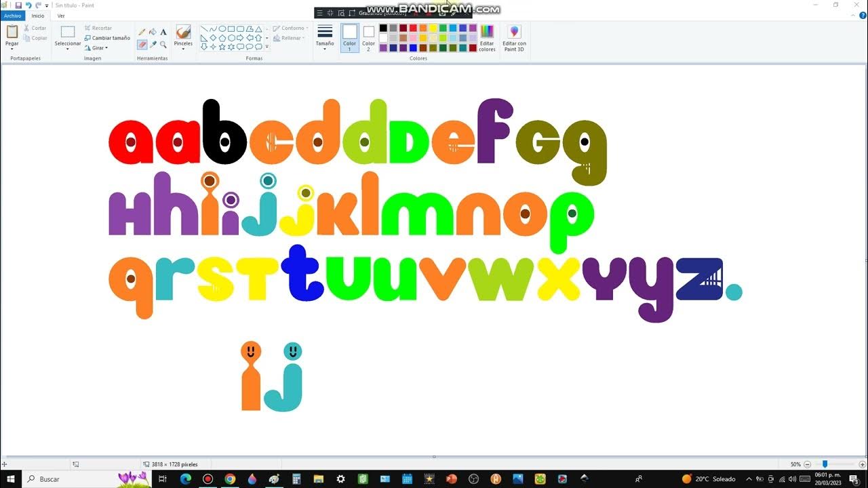Open Editar colores dialog

(x=487, y=39)
